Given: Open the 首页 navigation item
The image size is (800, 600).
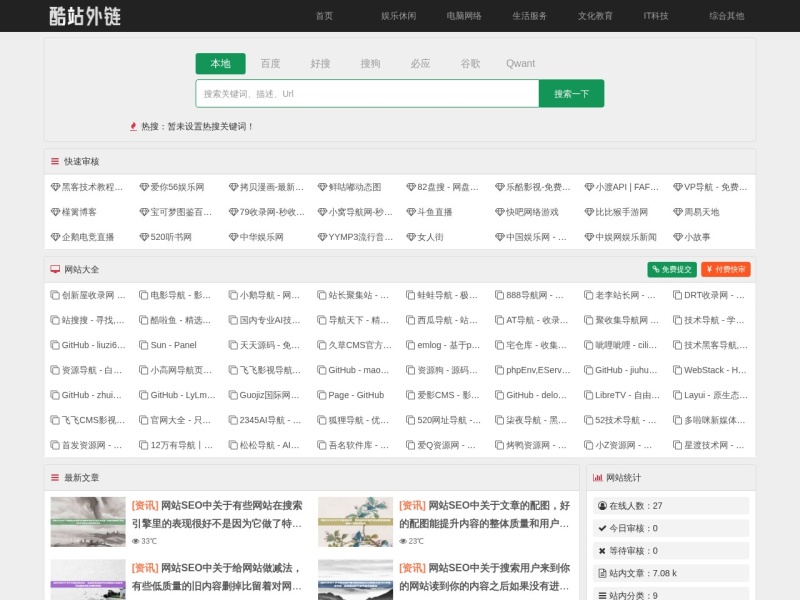Looking at the screenshot, I should tap(324, 16).
